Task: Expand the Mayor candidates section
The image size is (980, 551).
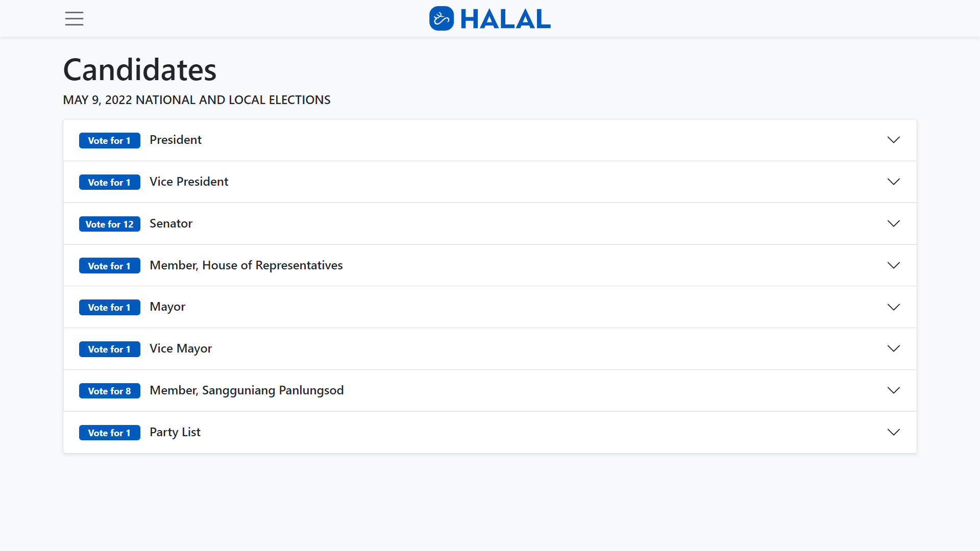Action: (x=894, y=307)
